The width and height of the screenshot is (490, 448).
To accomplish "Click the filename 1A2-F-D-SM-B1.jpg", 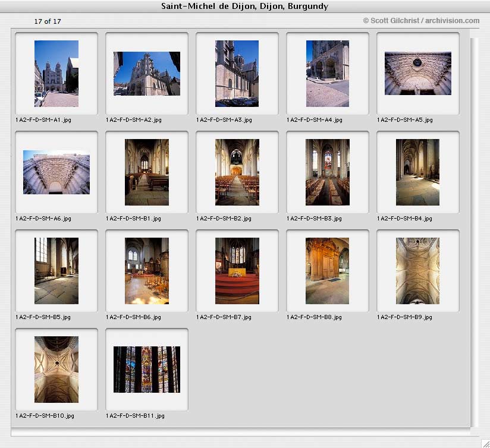I will pyautogui.click(x=133, y=219).
